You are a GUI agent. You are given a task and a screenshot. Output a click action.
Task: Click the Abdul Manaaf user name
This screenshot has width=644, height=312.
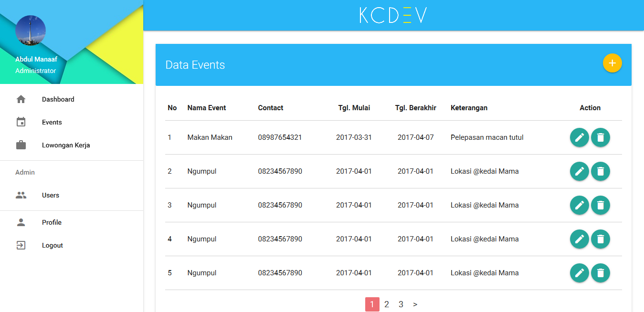pos(36,59)
